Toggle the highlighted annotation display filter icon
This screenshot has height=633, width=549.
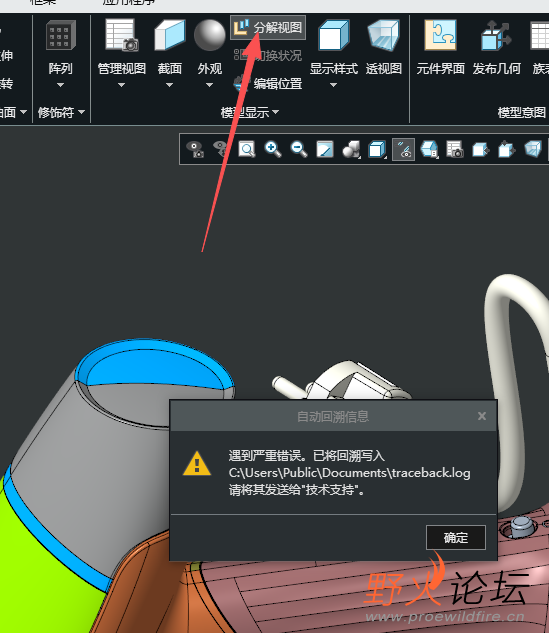click(x=403, y=149)
